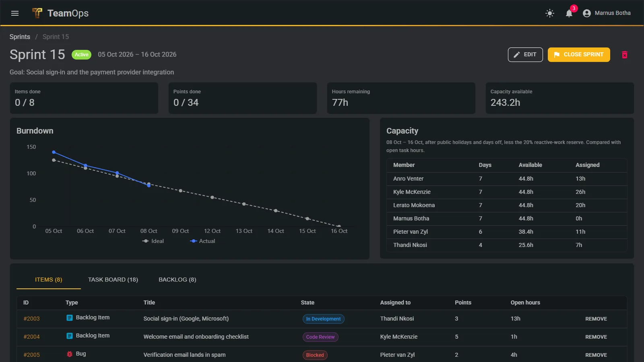This screenshot has width=644, height=362.
Task: Switch to the Items (8) tab
Action: 49,280
